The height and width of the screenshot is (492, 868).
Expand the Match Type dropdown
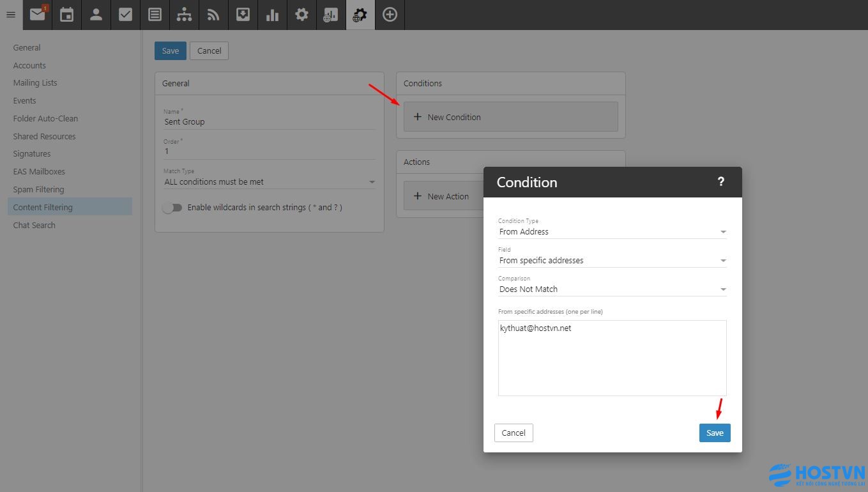(x=270, y=182)
